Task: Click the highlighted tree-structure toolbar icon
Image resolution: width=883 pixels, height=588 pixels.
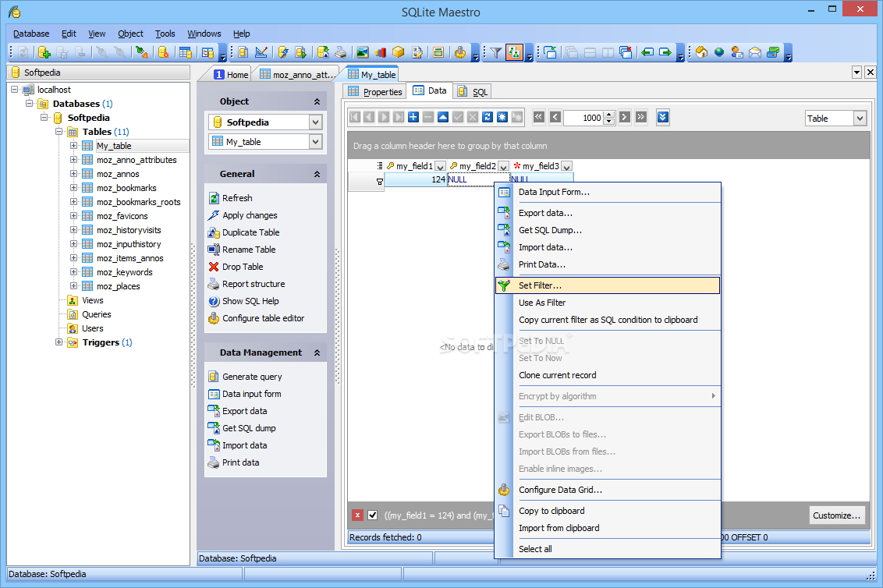Action: tap(514, 52)
